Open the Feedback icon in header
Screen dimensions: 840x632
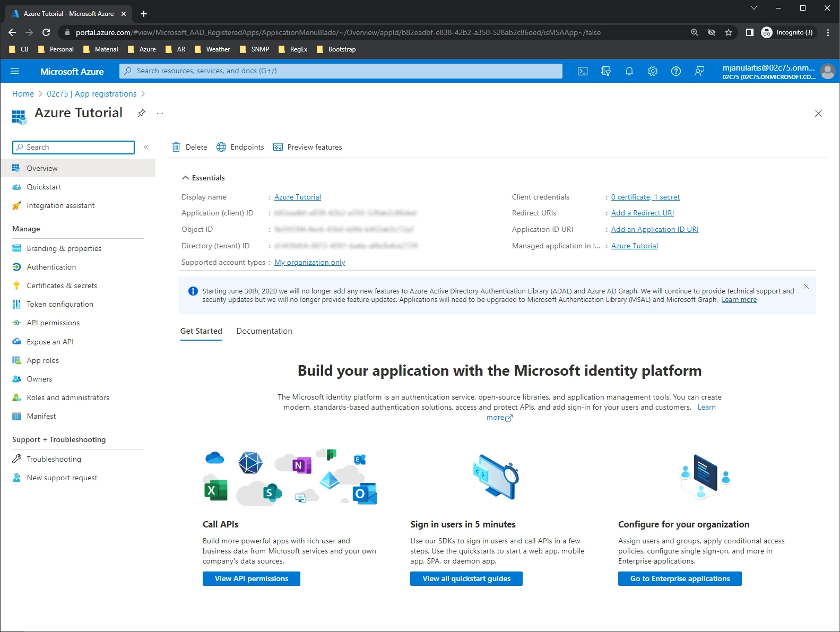click(x=699, y=71)
